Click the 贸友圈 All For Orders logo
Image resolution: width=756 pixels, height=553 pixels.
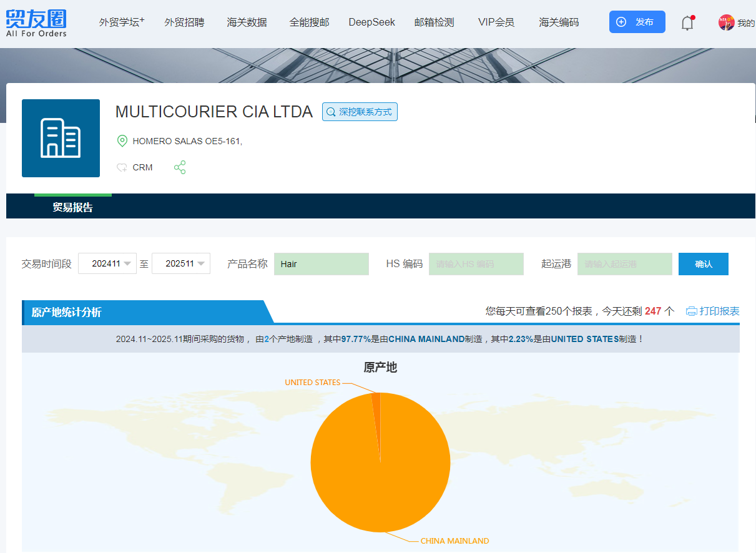pyautogui.click(x=36, y=22)
